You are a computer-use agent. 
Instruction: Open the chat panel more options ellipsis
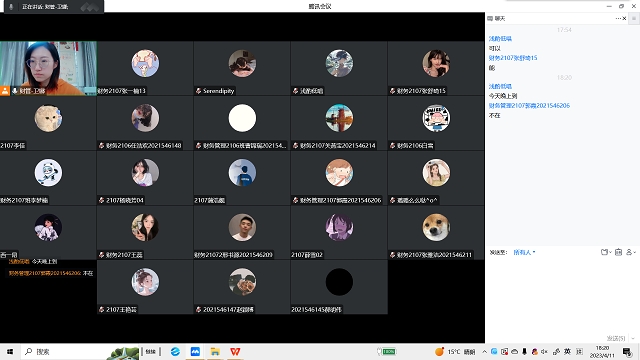tap(618, 18)
